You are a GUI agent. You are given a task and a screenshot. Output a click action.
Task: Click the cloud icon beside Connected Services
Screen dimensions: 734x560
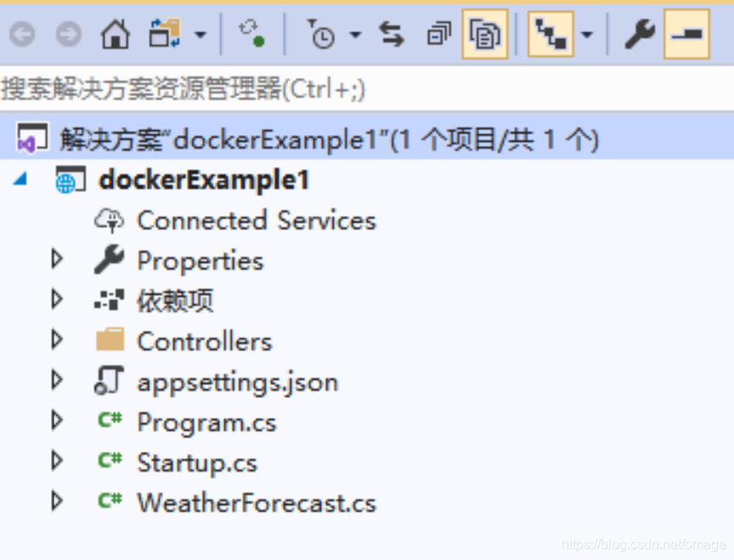(x=110, y=219)
